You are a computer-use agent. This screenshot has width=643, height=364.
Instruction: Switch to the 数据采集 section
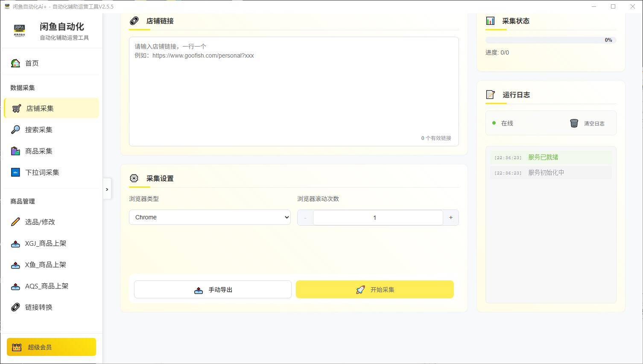point(23,87)
